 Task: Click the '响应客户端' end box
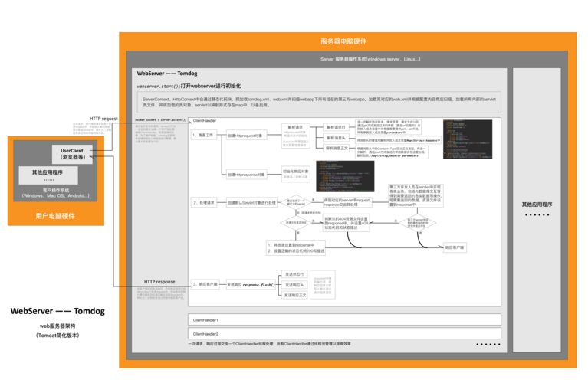(455, 247)
